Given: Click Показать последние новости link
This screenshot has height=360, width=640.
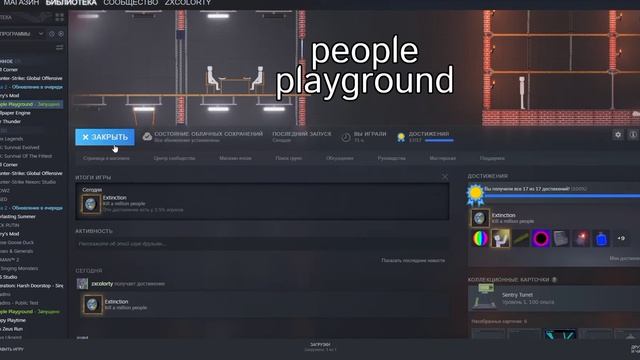Looking at the screenshot, I should coord(413,260).
